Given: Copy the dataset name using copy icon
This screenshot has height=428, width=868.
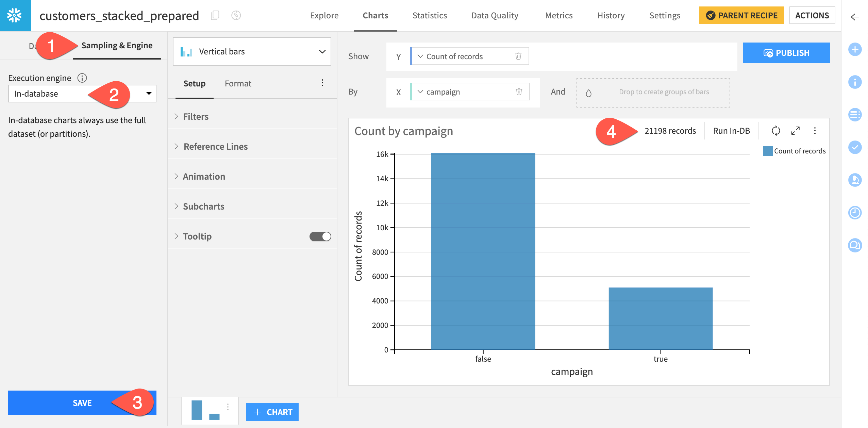Looking at the screenshot, I should tap(215, 15).
